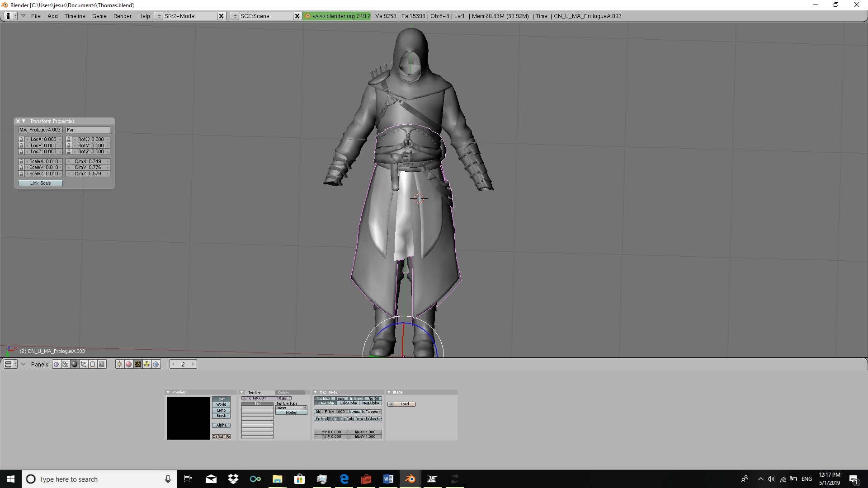
Task: Enable the CalcAlpha option
Action: (x=348, y=403)
